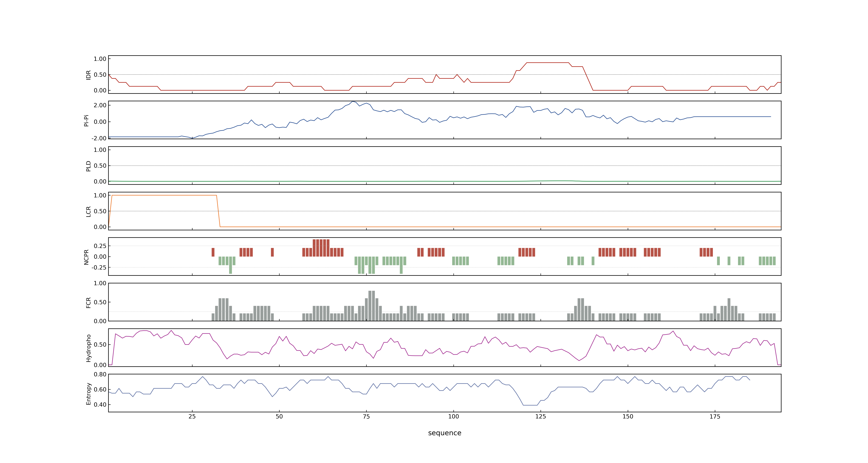
Task: Click the '-2.00' tick of the Pi-Pi panel
Action: click(99, 138)
